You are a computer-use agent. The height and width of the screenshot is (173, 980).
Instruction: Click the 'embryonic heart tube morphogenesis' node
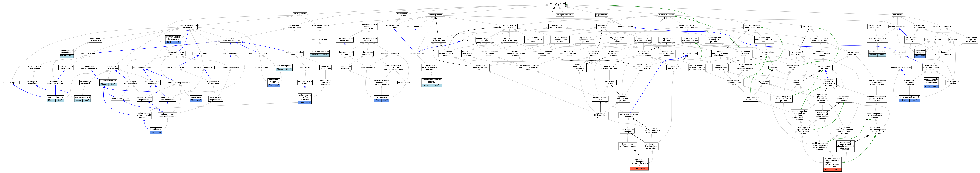pos(167,115)
